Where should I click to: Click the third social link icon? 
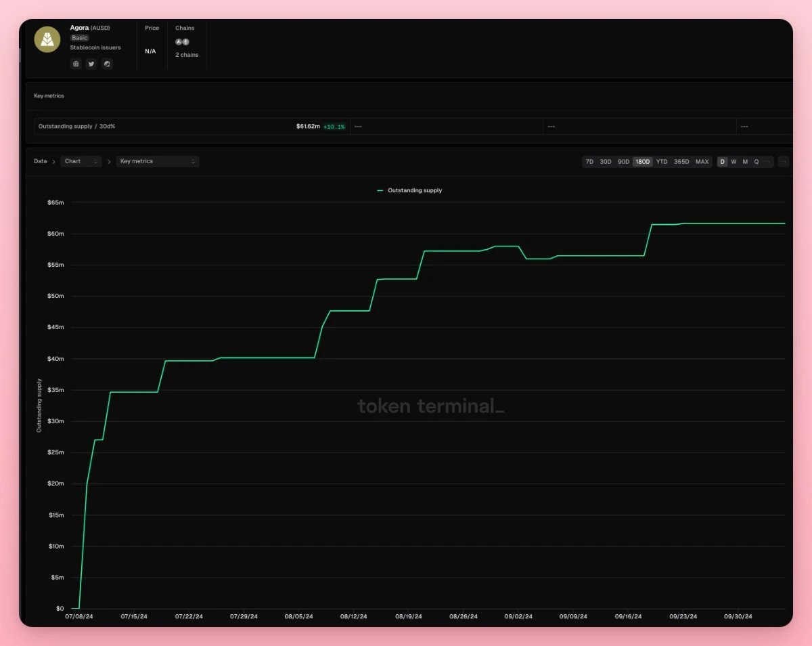point(107,64)
